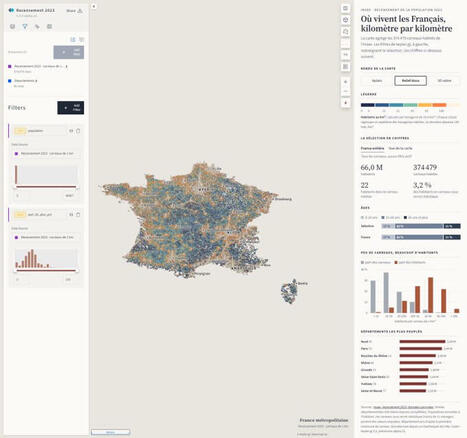Collapse the left side panel with the arrow
Viewport: 467px width, 438px height.
94,6
